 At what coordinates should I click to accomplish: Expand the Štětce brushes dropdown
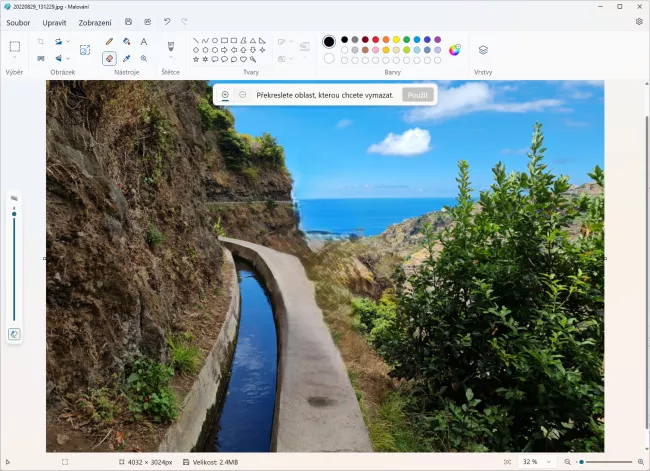170,59
